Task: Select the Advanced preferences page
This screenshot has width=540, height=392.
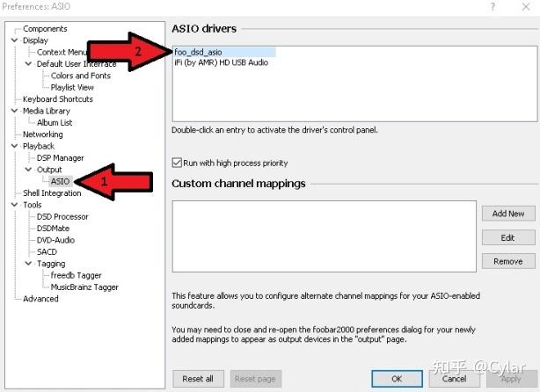Action: coord(40,299)
